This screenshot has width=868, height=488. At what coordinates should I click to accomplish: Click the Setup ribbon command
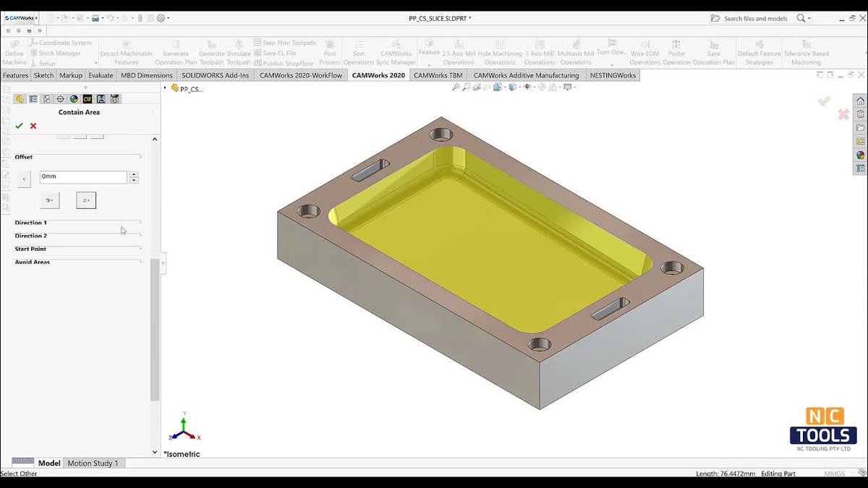coord(43,64)
